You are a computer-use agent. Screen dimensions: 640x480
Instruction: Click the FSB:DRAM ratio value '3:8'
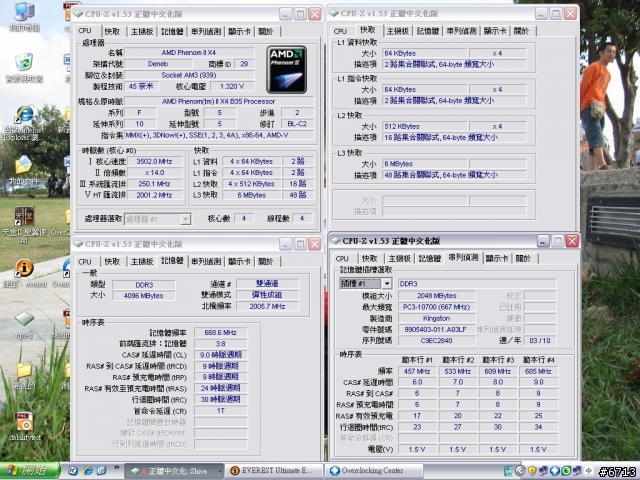click(220, 344)
